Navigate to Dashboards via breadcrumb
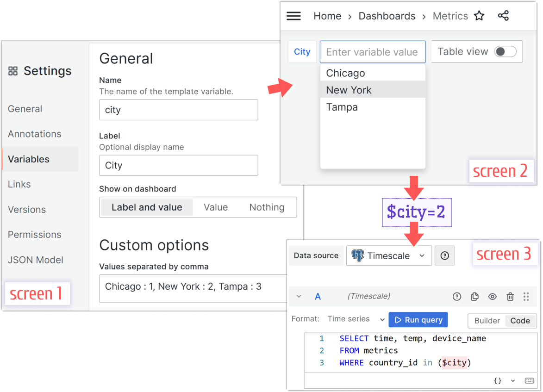The height and width of the screenshot is (392, 543). (x=387, y=15)
